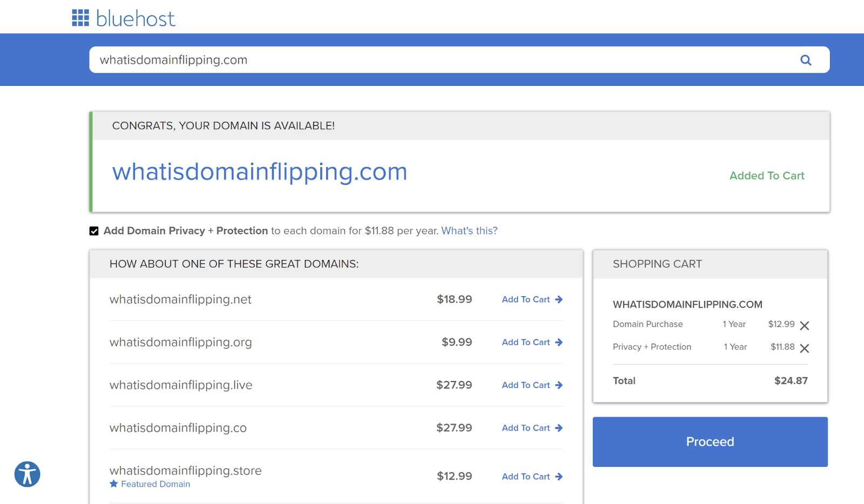
Task: Open the "What's this?" link
Action: pos(469,230)
